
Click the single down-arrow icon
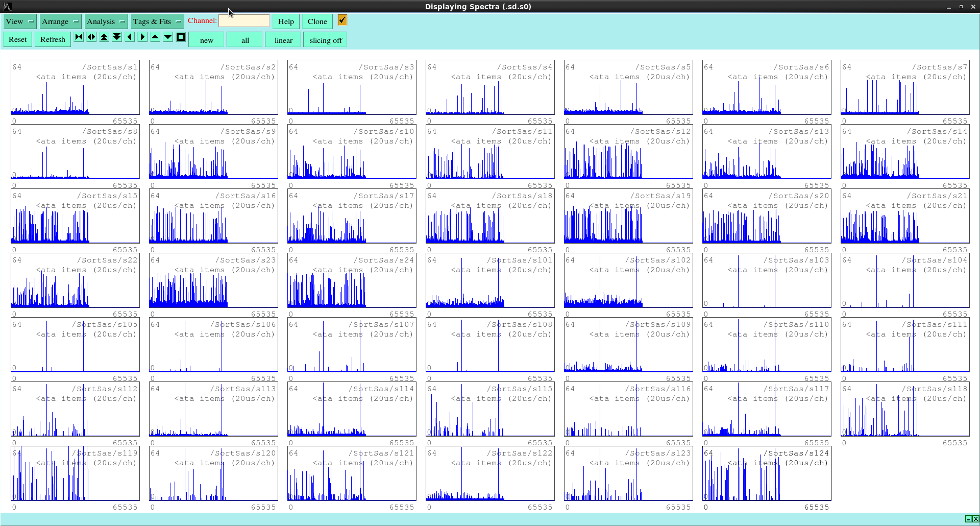(x=168, y=37)
